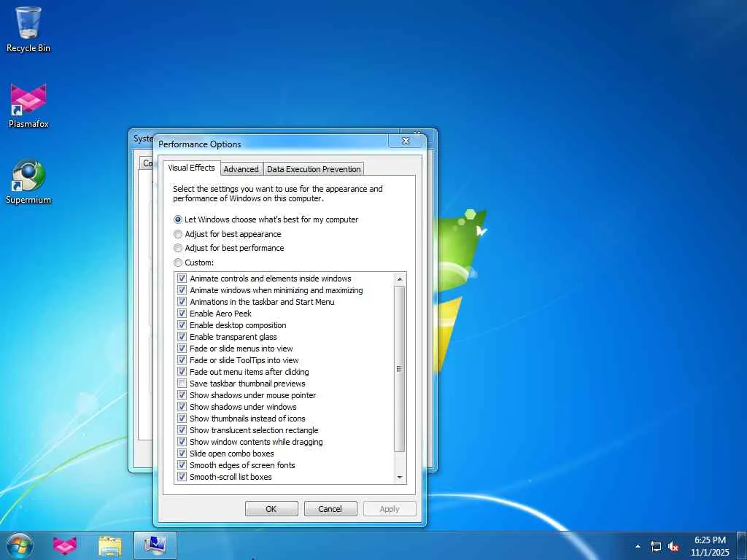
Task: Select the Visual Effects tab
Action: coord(192,168)
